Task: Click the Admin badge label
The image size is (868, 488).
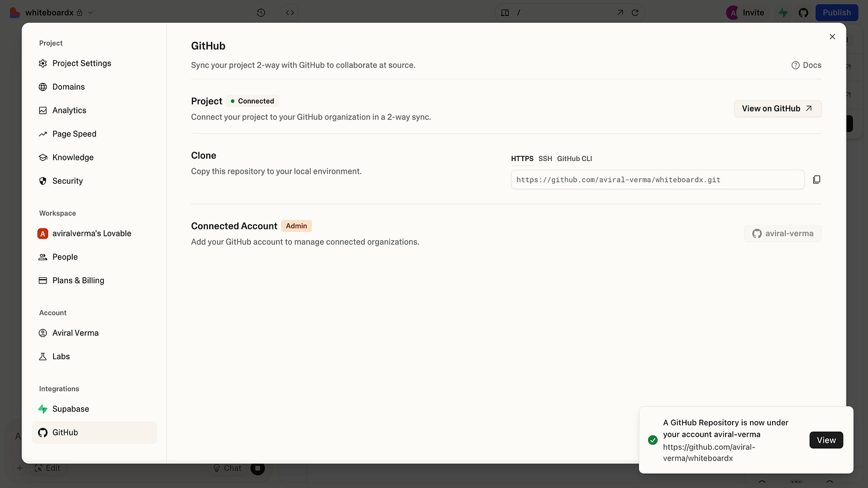Action: pyautogui.click(x=296, y=226)
